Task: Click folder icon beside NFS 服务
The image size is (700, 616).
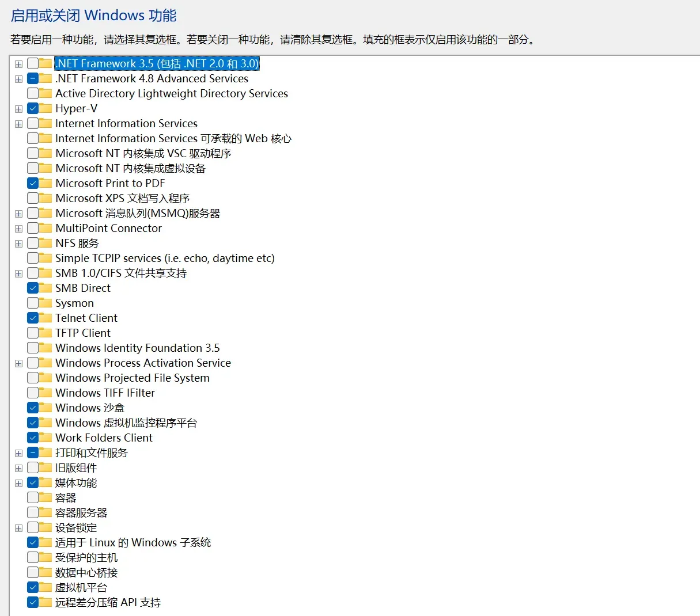Action: tap(46, 243)
